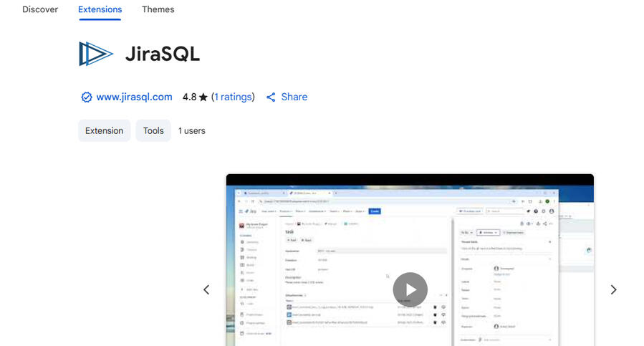Switch to the Themes tab
Image resolution: width=644 pixels, height=346 pixels.
(x=158, y=9)
